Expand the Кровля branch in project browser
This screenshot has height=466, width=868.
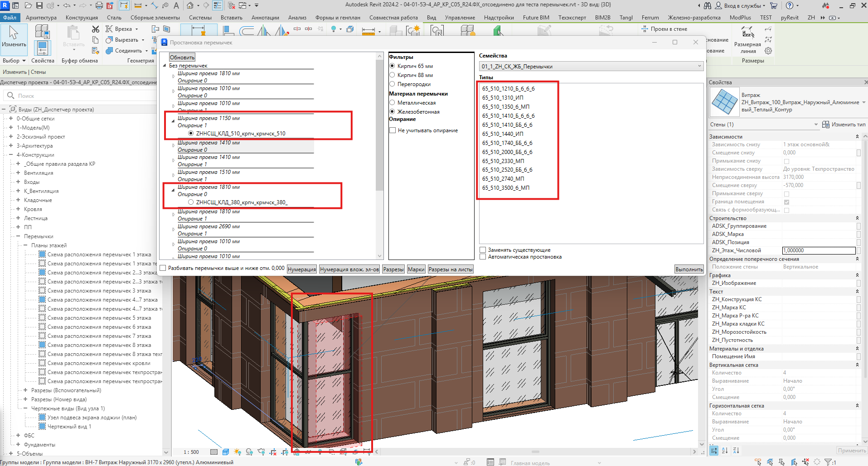[18, 209]
